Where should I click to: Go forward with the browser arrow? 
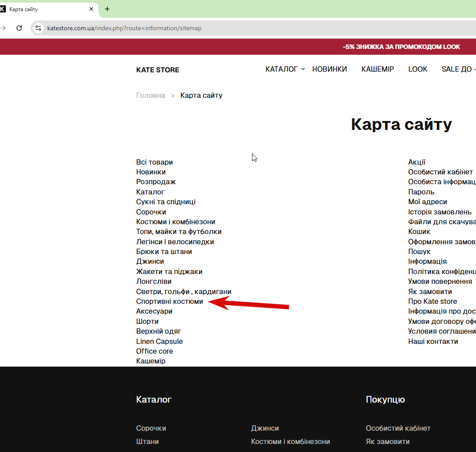(x=3, y=28)
